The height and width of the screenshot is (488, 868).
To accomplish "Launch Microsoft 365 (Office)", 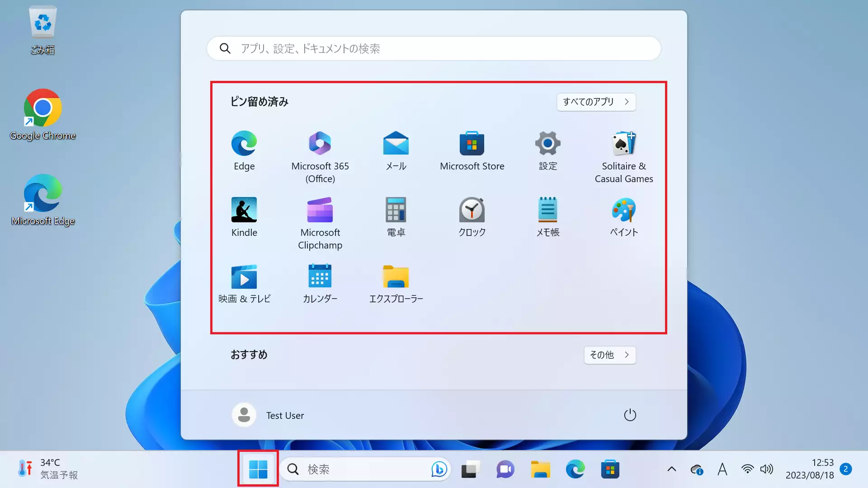I will pyautogui.click(x=320, y=157).
